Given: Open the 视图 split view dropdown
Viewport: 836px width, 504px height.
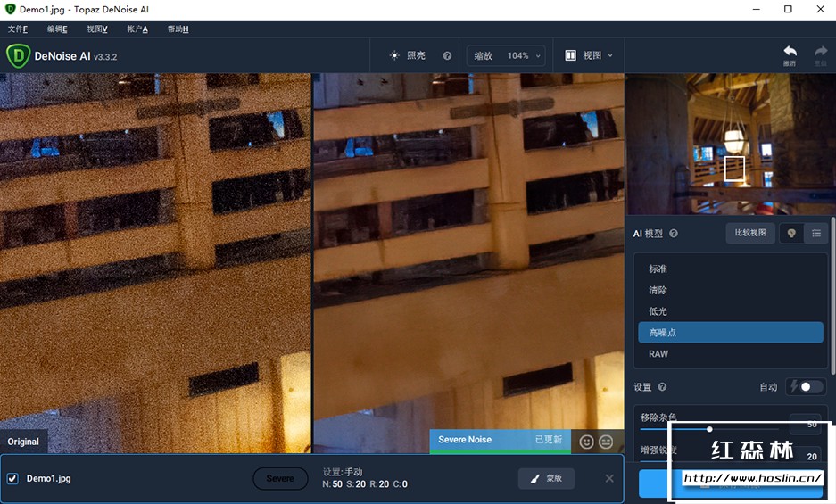Looking at the screenshot, I should click(588, 55).
